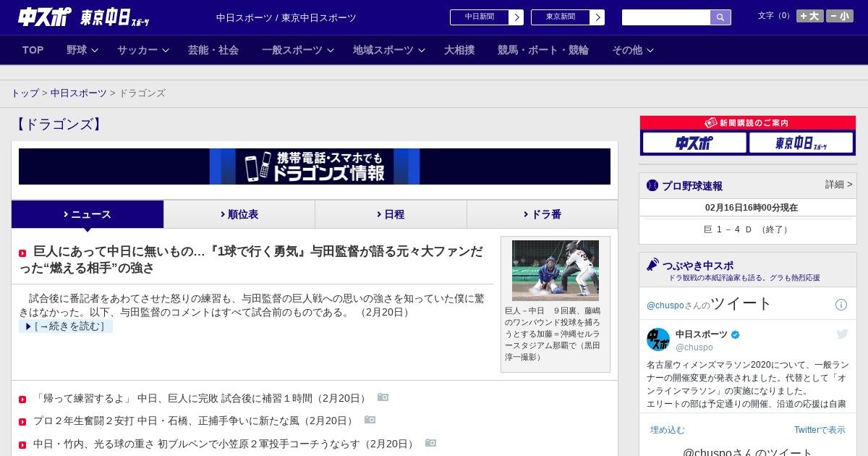Click the 中日スポーツ breadcrumb link

coord(79,93)
